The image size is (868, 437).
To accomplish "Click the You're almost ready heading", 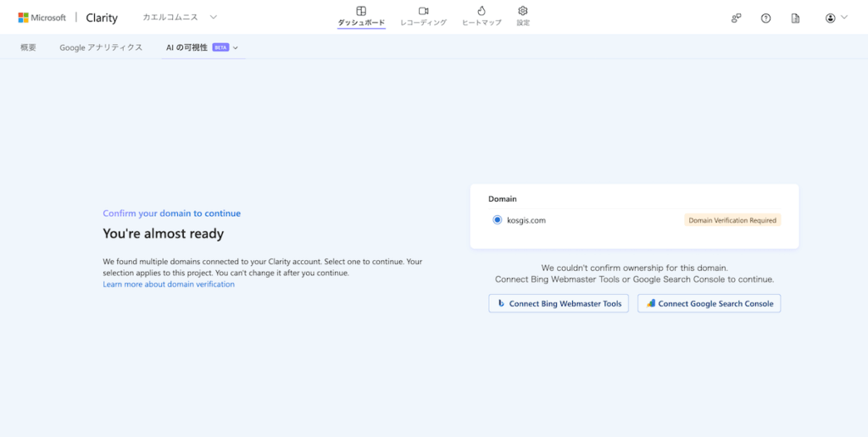I will coord(164,234).
